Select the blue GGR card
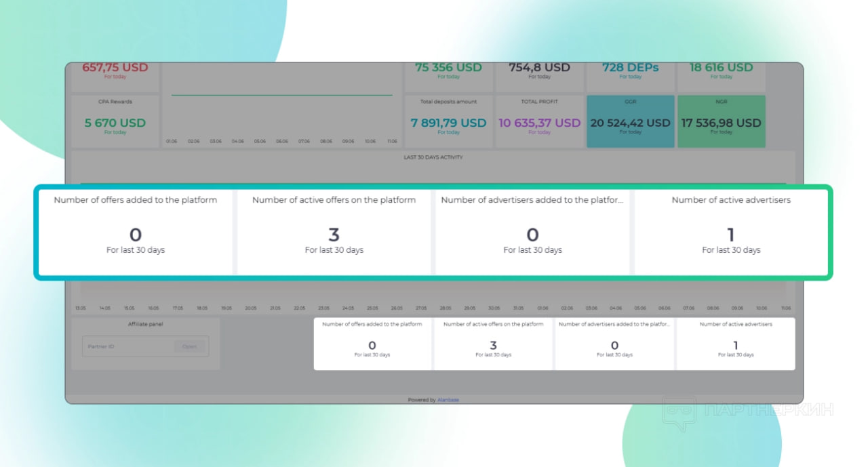868x467 pixels. click(631, 121)
